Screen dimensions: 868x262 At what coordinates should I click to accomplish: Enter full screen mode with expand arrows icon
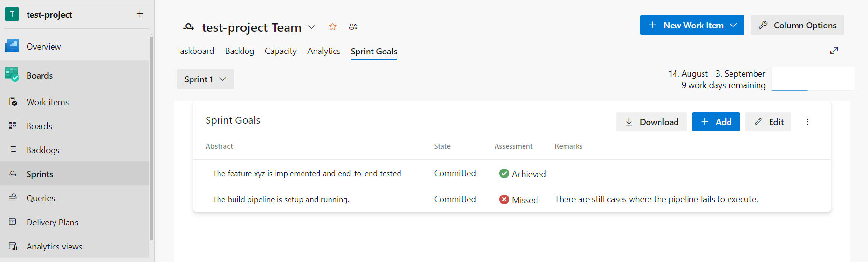pos(834,51)
